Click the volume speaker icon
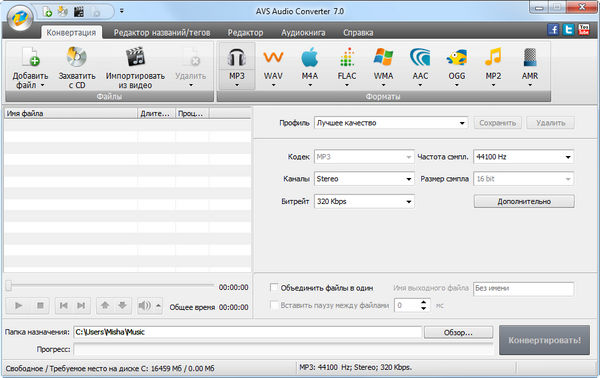The width and height of the screenshot is (600, 378). 145,306
